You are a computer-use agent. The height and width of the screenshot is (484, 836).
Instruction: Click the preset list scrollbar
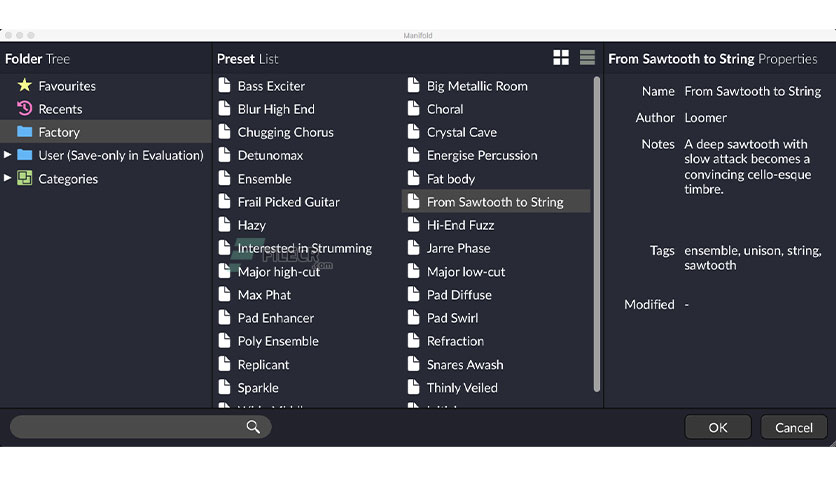(597, 235)
